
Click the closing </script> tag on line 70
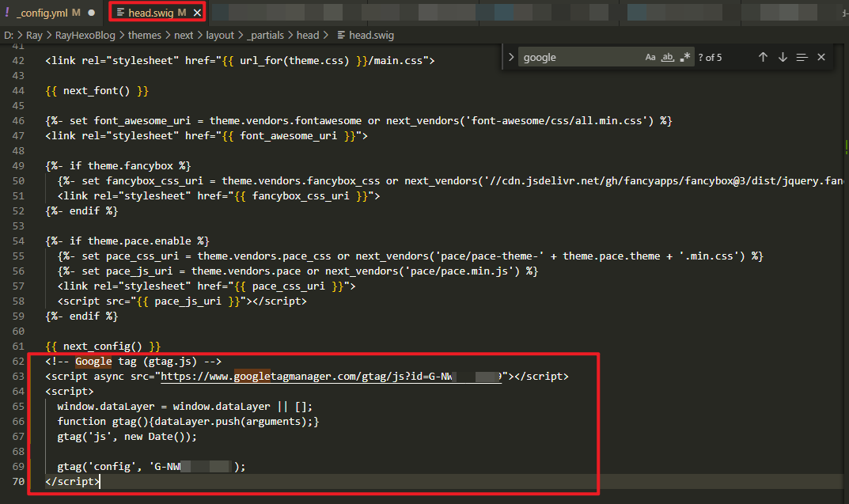point(73,482)
